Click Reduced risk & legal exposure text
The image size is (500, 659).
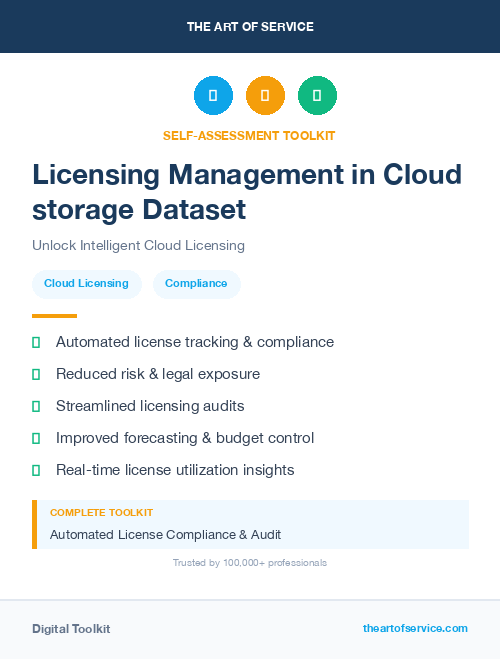tap(158, 374)
